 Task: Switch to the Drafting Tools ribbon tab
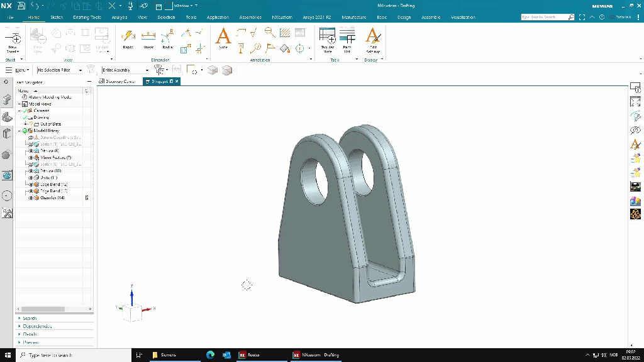(87, 18)
